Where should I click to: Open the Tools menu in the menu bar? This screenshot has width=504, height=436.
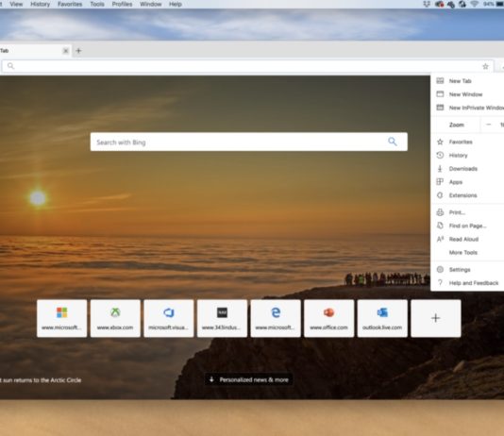(97, 4)
